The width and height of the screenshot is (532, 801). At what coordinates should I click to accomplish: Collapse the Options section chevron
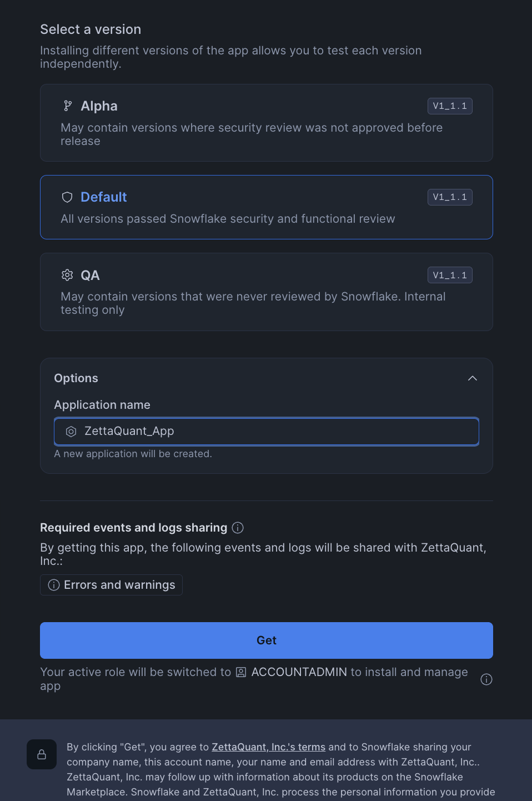click(473, 378)
